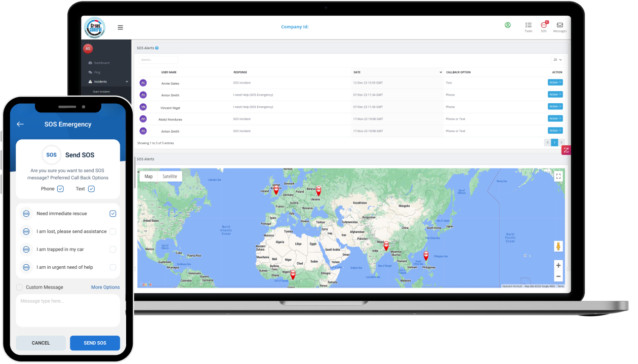Screen dimensions: 638x364
Task: Toggle the Text callback checkbox
Action: click(91, 189)
